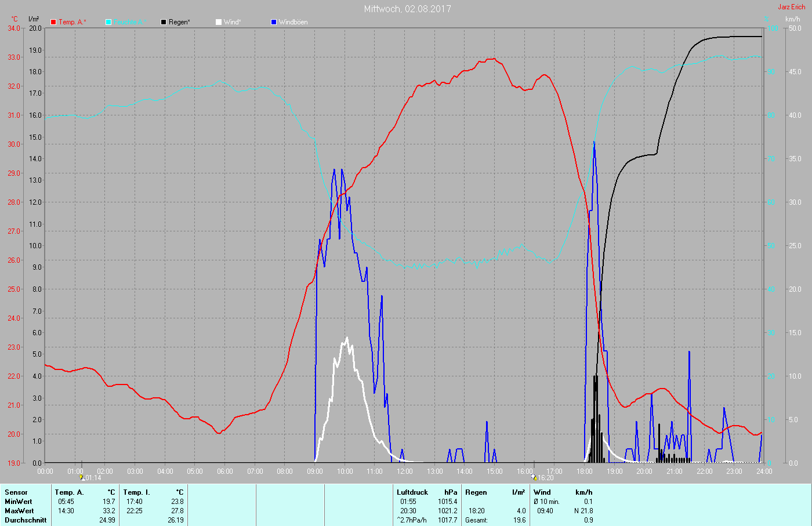Click the indoor maximum value '27.8'

[177, 511]
